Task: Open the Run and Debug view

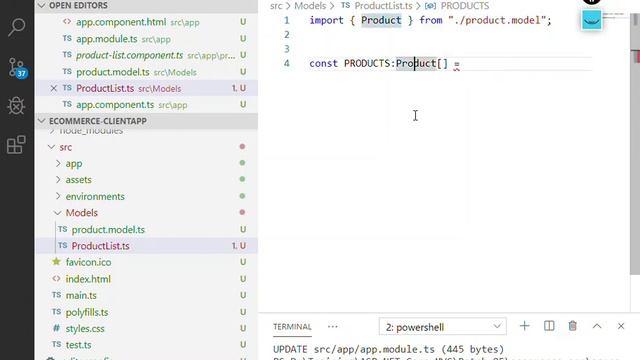Action: [16, 106]
